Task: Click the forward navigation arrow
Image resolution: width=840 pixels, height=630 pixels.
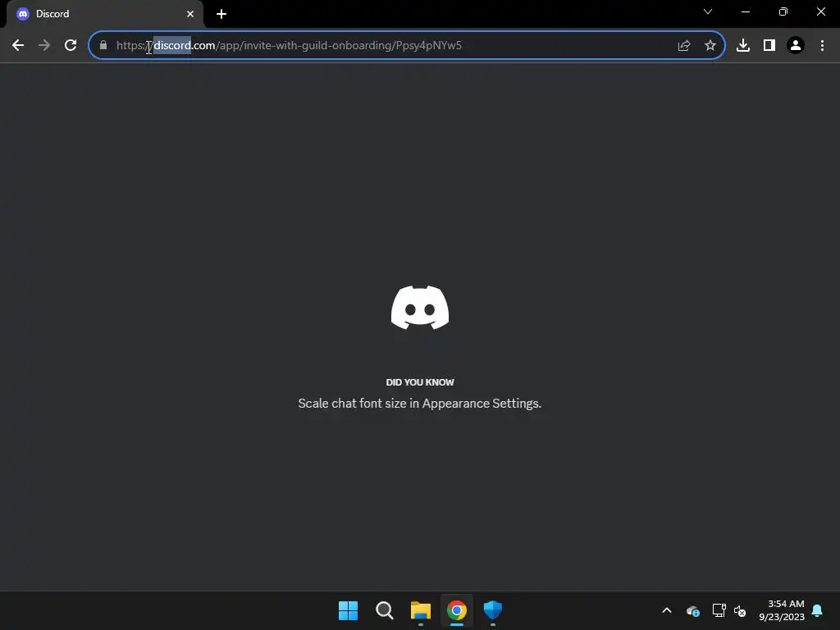Action: (44, 46)
